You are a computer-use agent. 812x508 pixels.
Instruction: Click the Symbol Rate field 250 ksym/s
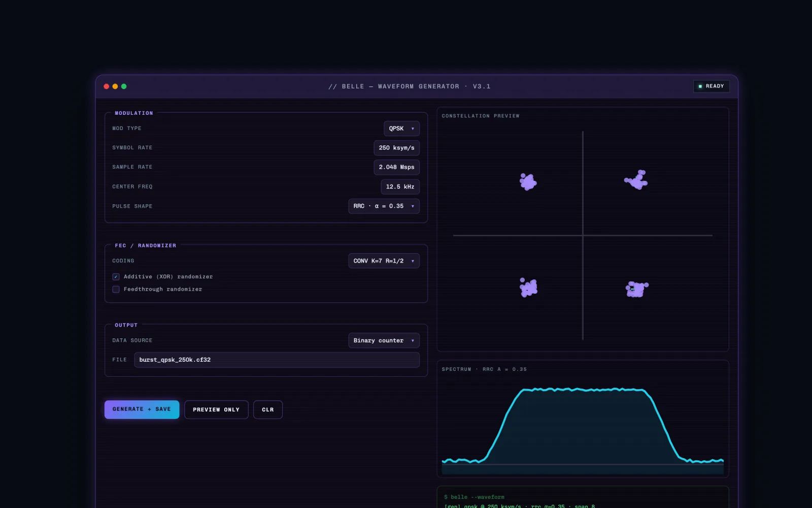(396, 148)
